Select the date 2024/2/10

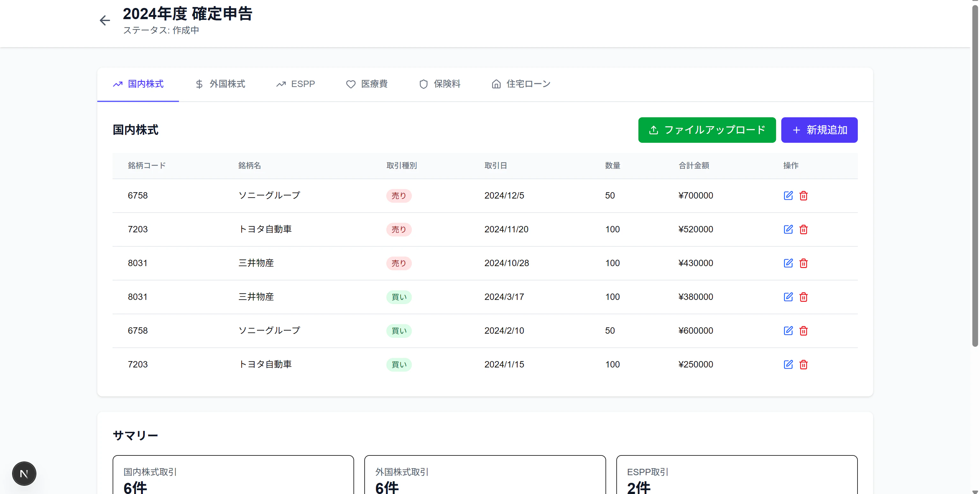[504, 331]
